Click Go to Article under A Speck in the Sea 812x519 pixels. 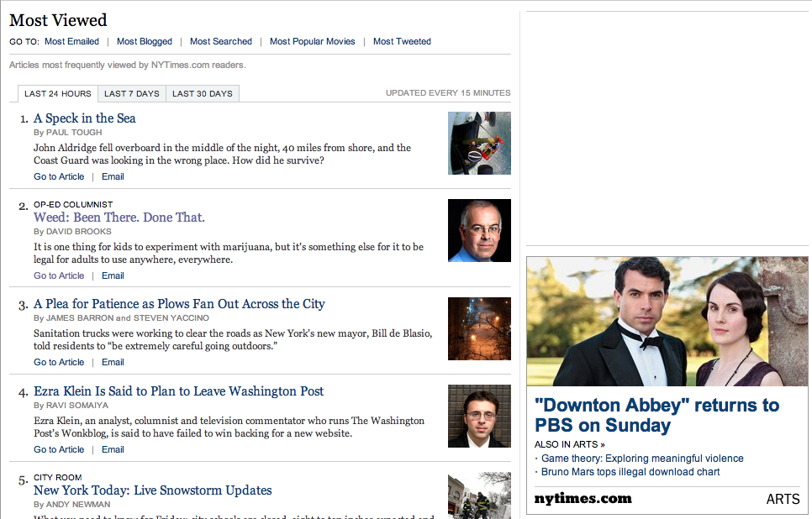pyautogui.click(x=59, y=176)
